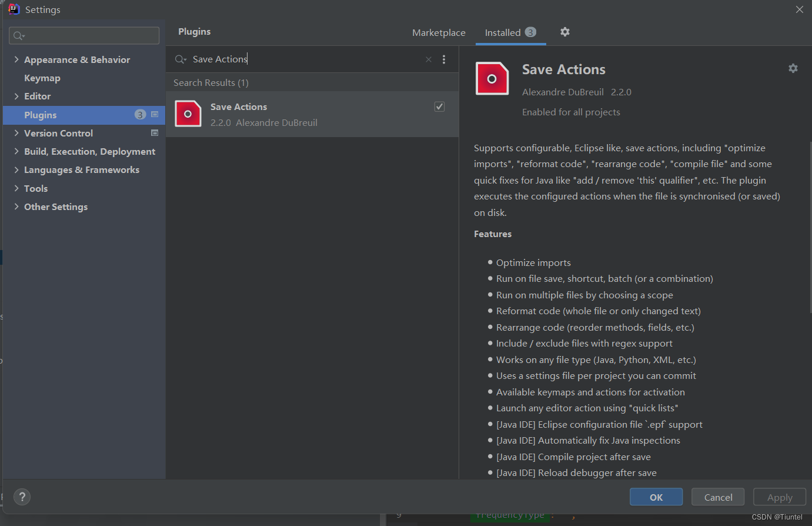Viewport: 812px width, 526px height.
Task: Open the gear menu in the Save Actions details pane
Action: pos(793,68)
